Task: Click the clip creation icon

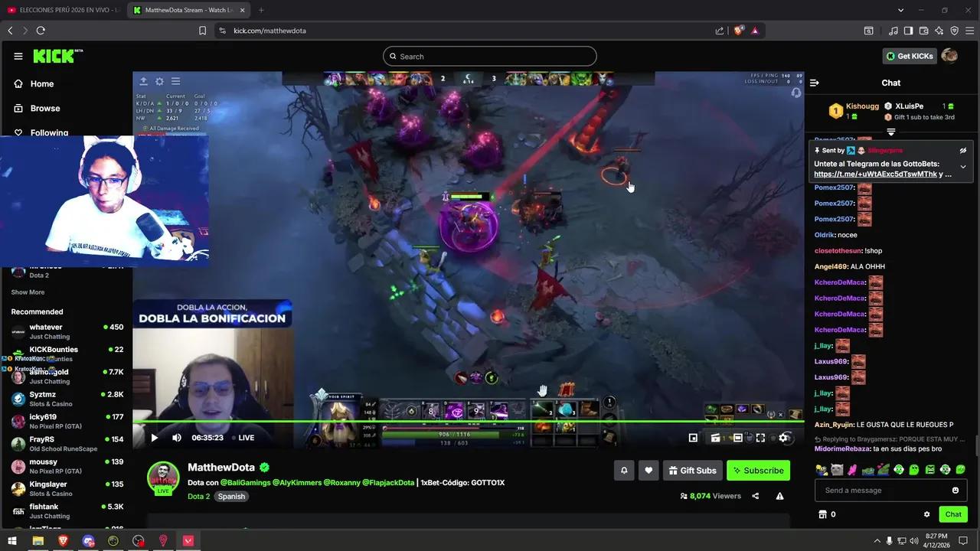Action: pyautogui.click(x=715, y=438)
